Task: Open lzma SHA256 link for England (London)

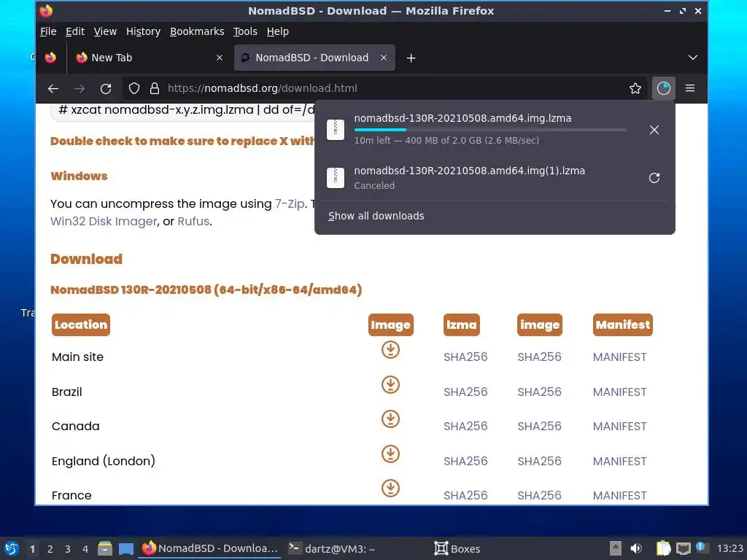Action: [x=465, y=461]
